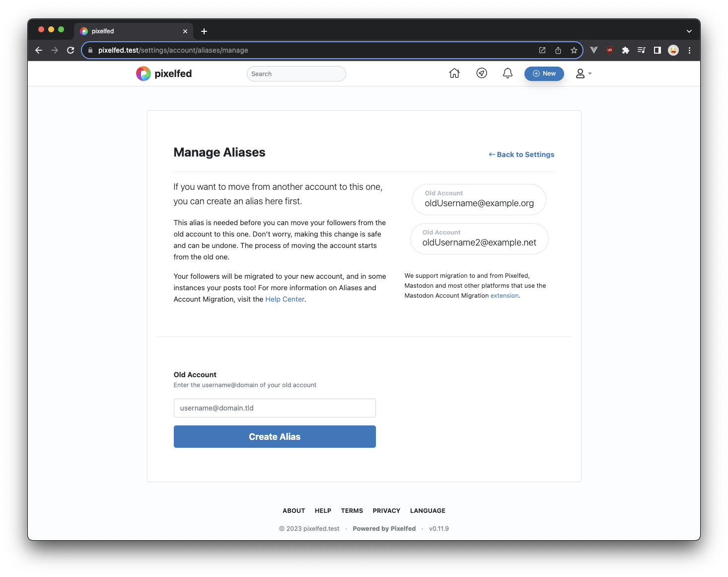The width and height of the screenshot is (728, 577).
Task: Expand the user account dropdown menu
Action: 583,74
